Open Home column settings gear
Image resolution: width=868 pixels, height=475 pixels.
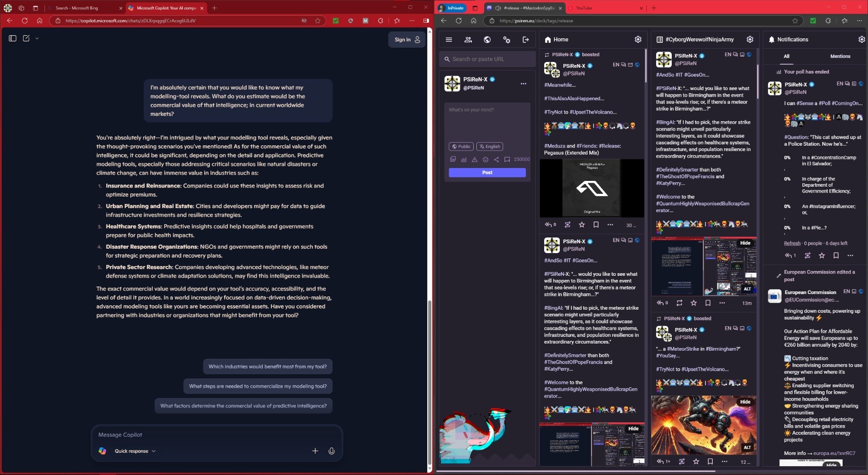pos(638,39)
